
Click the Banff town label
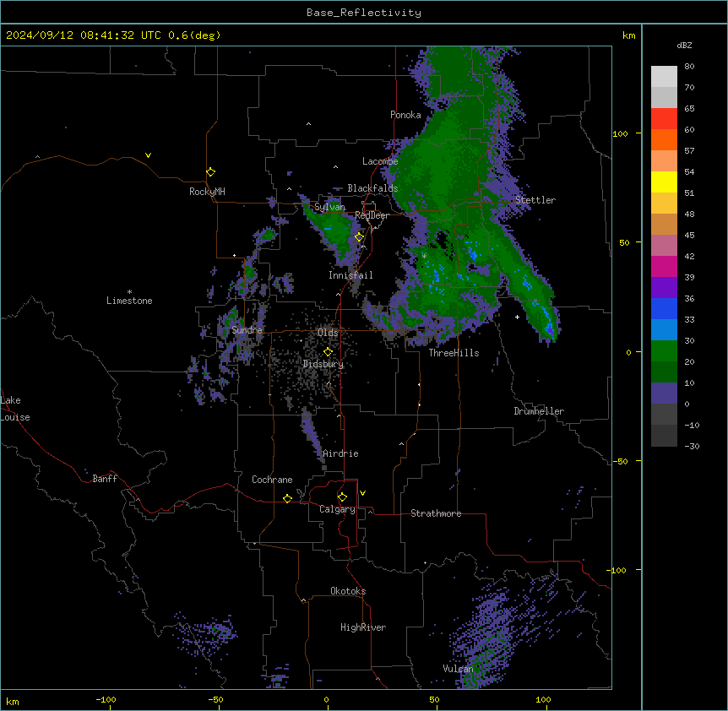pyautogui.click(x=105, y=479)
